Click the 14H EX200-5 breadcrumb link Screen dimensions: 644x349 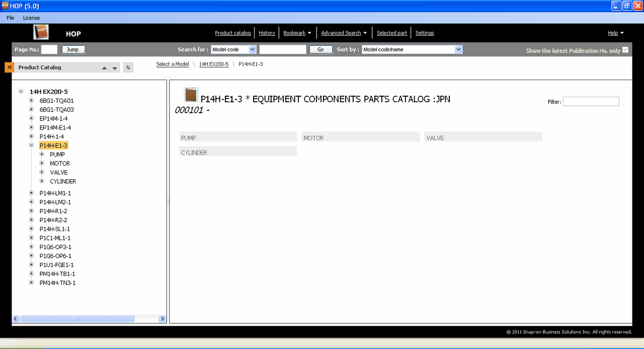[x=214, y=64]
